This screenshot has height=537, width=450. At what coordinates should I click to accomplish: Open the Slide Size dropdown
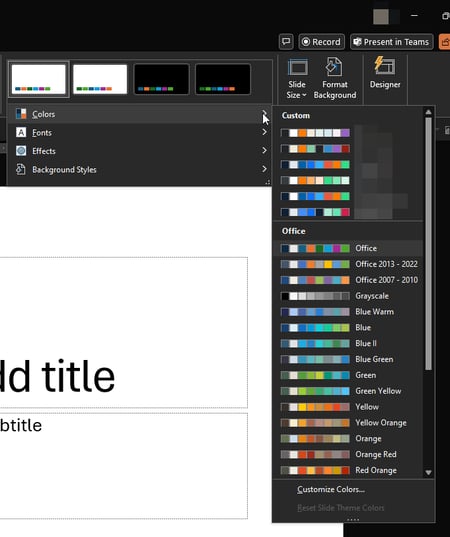point(297,79)
